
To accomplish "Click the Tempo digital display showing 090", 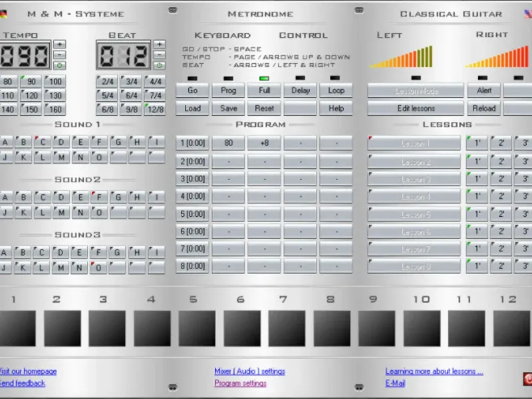I will click(25, 55).
